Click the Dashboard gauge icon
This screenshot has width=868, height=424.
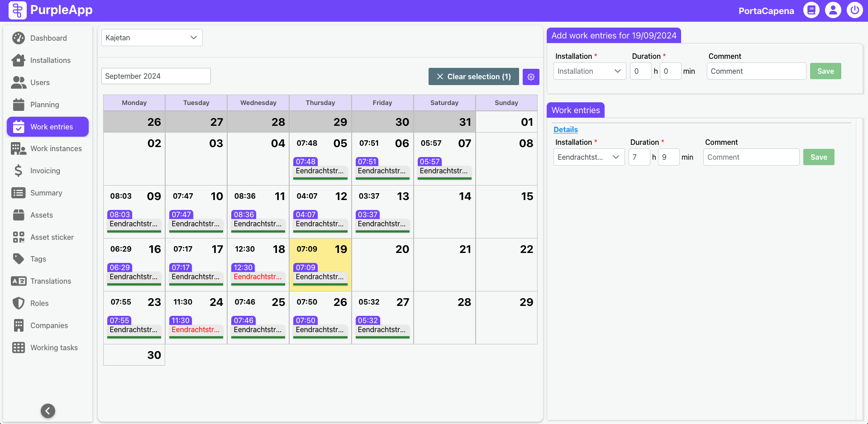coord(19,38)
